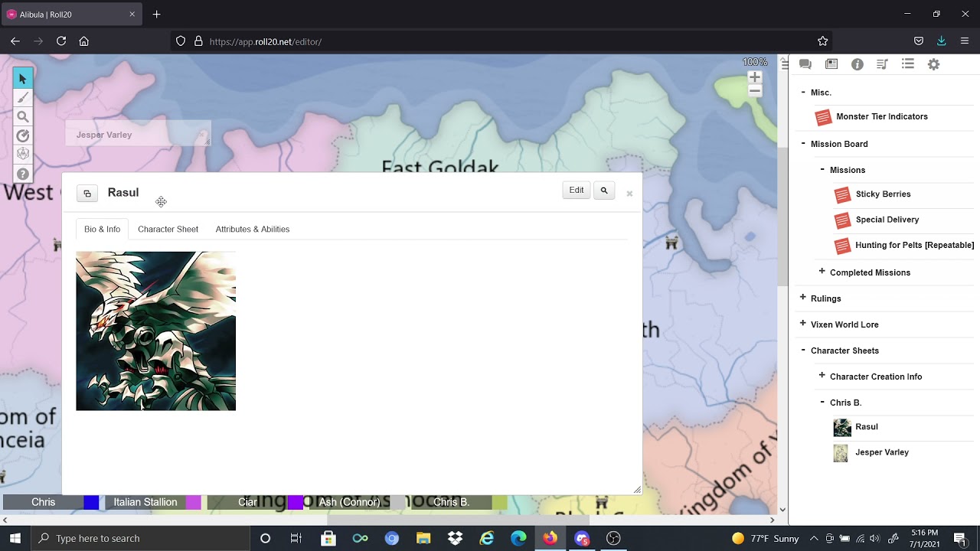980x551 pixels.
Task: Save page to Pocket
Action: (x=919, y=41)
